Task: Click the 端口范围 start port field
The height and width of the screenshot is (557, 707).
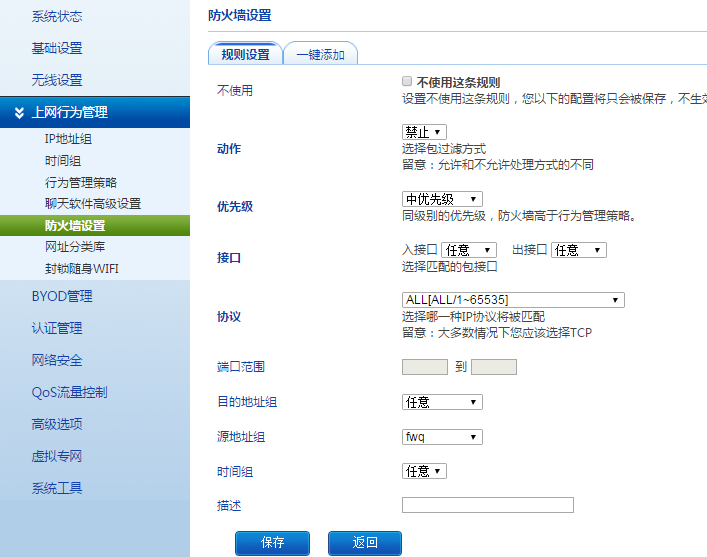Action: (425, 367)
